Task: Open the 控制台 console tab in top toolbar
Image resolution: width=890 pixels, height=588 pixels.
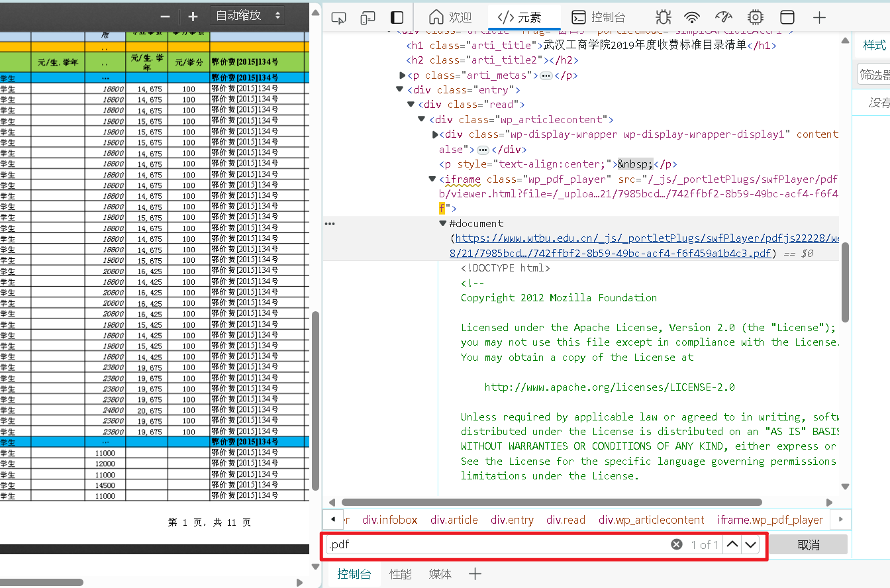Action: [599, 17]
